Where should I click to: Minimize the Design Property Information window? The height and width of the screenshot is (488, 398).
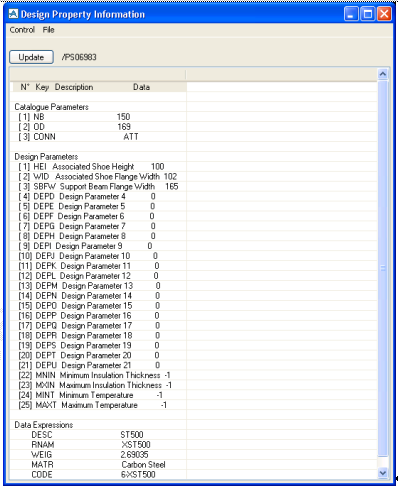click(x=351, y=14)
